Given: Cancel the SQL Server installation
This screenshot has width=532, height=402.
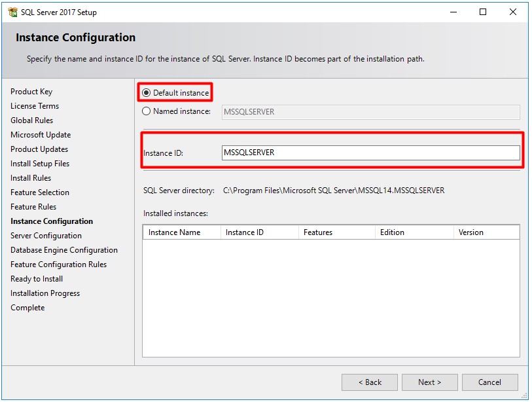Looking at the screenshot, I should 489,382.
